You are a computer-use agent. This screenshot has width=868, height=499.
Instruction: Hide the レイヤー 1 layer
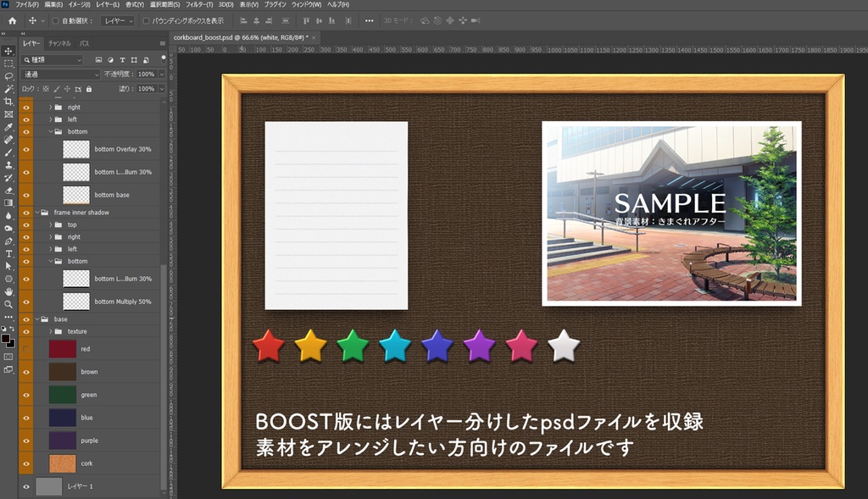(x=26, y=487)
